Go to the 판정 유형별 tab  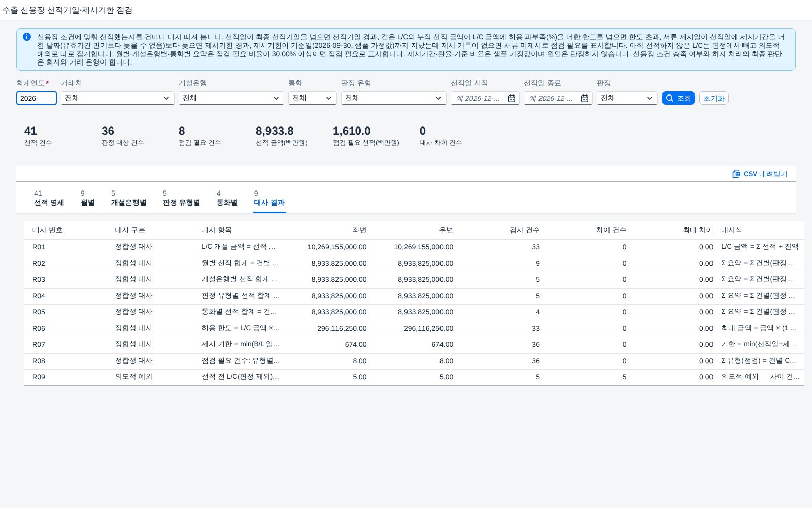(182, 198)
